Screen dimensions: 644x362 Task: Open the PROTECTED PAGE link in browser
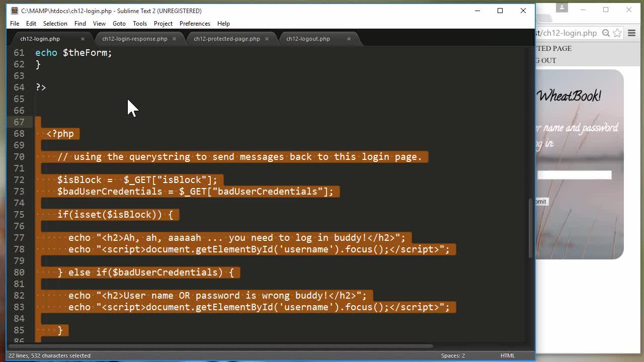pos(553,48)
